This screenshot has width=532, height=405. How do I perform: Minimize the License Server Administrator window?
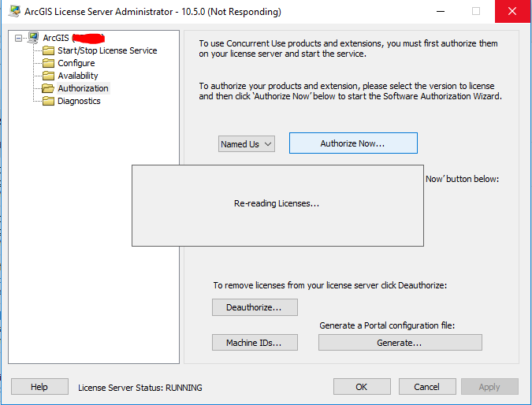[441, 11]
